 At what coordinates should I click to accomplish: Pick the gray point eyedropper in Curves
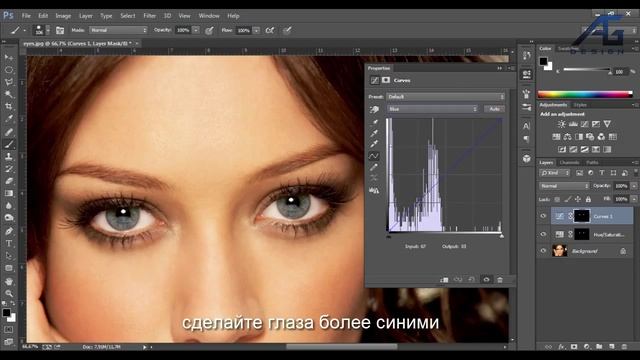(374, 133)
